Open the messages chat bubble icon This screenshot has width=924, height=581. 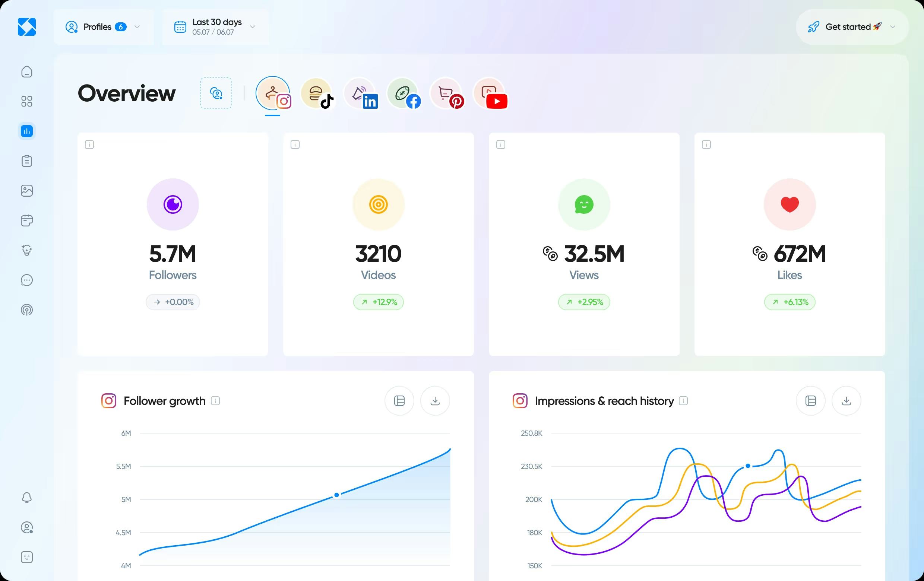[x=26, y=280]
